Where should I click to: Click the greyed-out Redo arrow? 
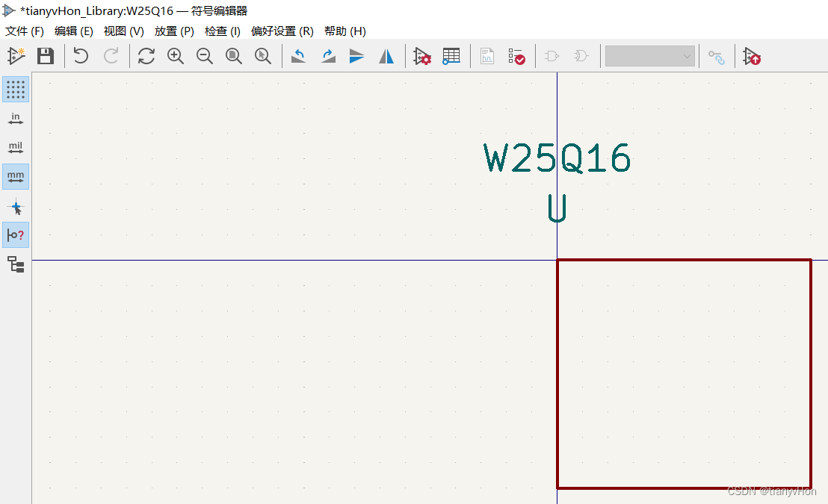tap(111, 56)
